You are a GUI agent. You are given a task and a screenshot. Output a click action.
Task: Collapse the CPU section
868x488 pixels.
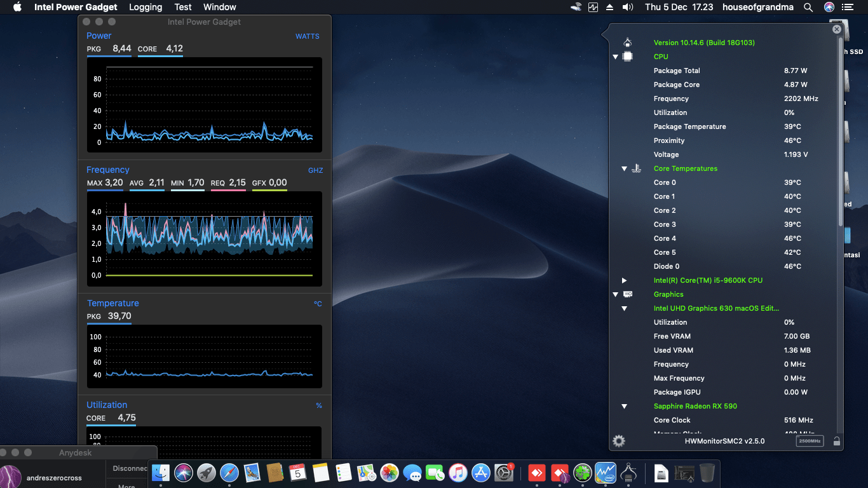coord(615,57)
